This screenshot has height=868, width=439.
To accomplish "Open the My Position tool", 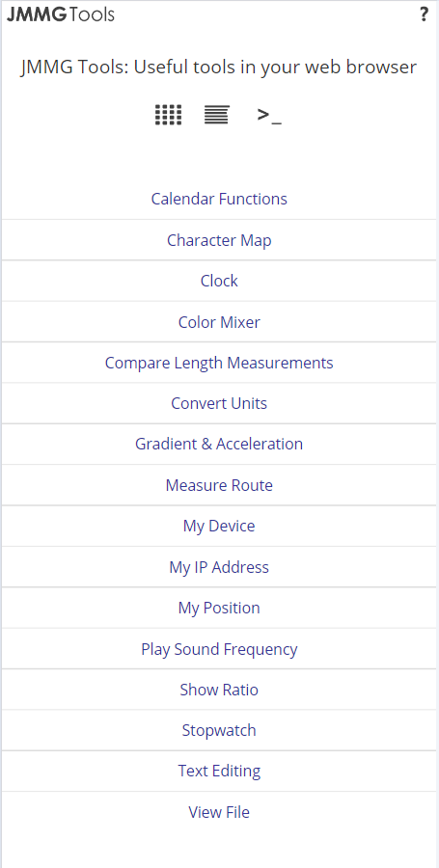I will [x=219, y=608].
